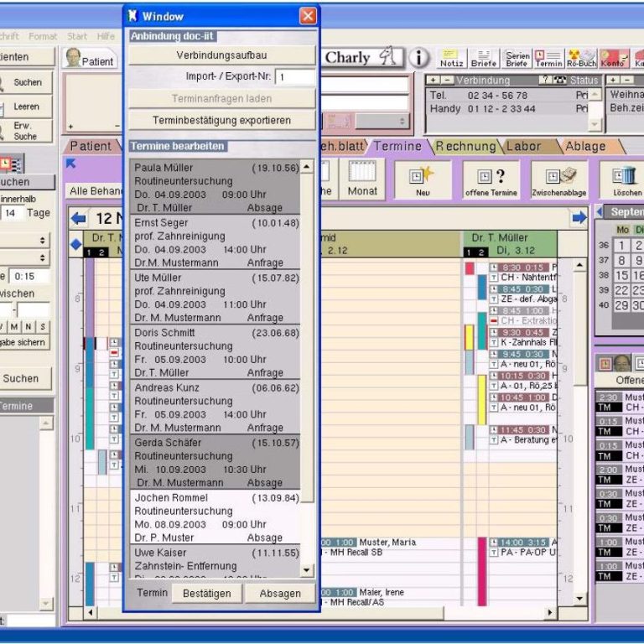
Task: Open the Patient tab
Action: [91, 146]
